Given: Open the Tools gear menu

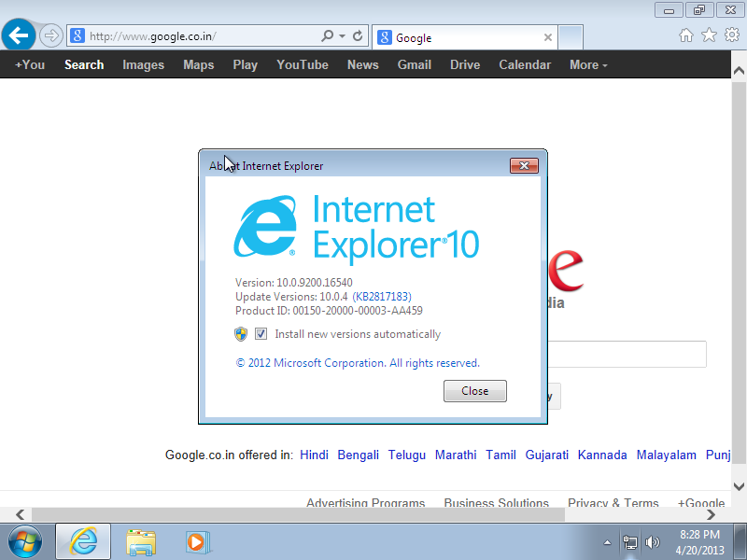Looking at the screenshot, I should click(732, 35).
